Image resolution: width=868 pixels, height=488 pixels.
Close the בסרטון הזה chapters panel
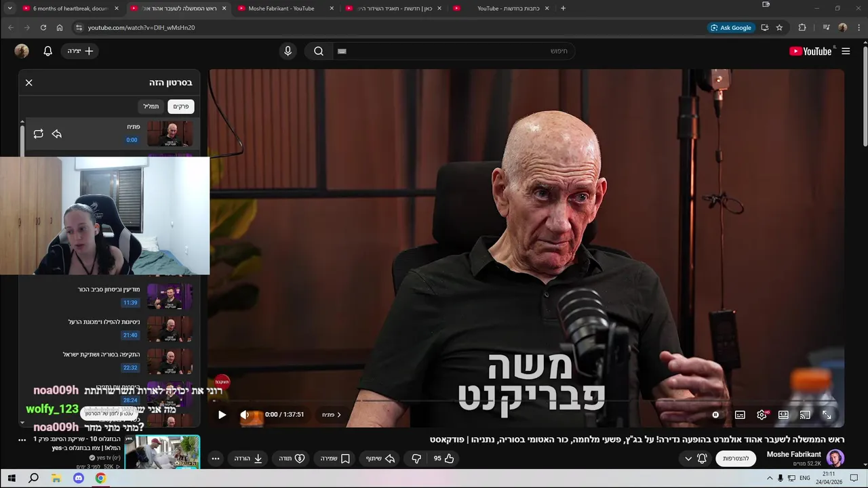(x=28, y=83)
